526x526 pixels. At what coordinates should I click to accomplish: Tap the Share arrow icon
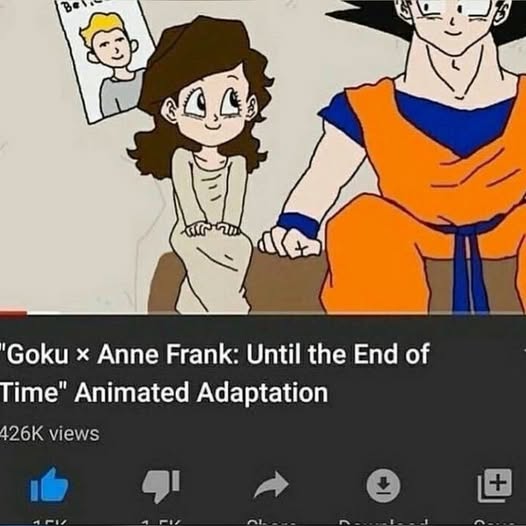pos(271,485)
